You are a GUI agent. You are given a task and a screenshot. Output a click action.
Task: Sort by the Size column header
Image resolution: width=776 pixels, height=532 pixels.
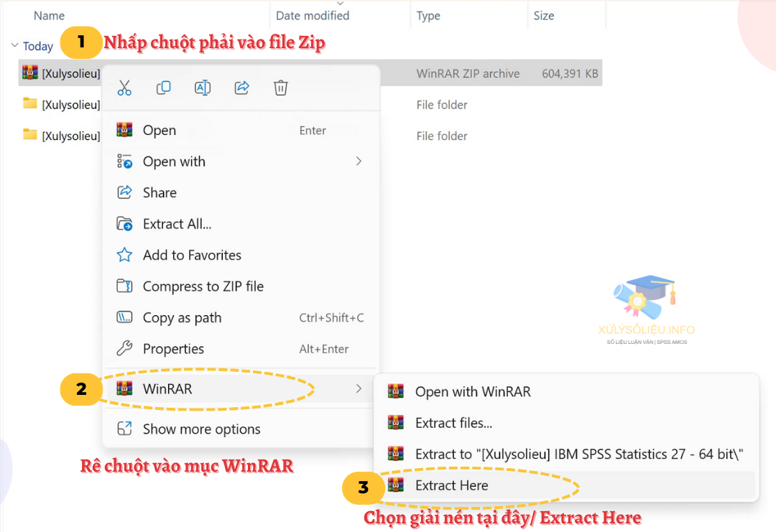coord(543,16)
